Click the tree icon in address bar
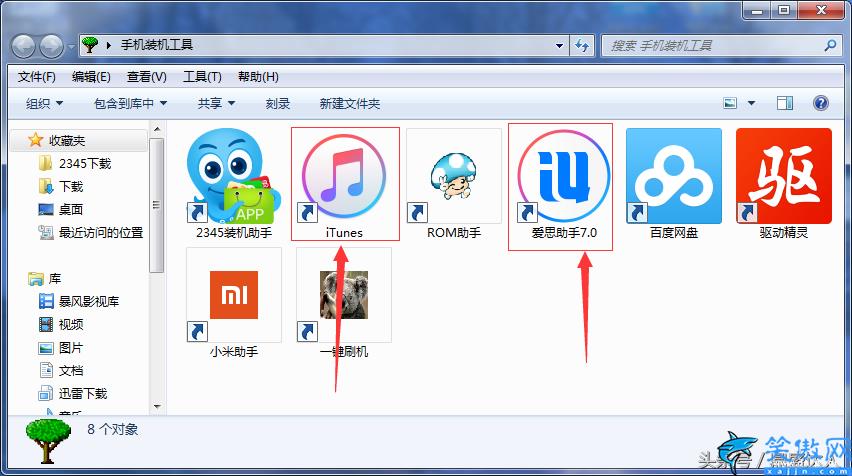852x476 pixels. pyautogui.click(x=90, y=45)
